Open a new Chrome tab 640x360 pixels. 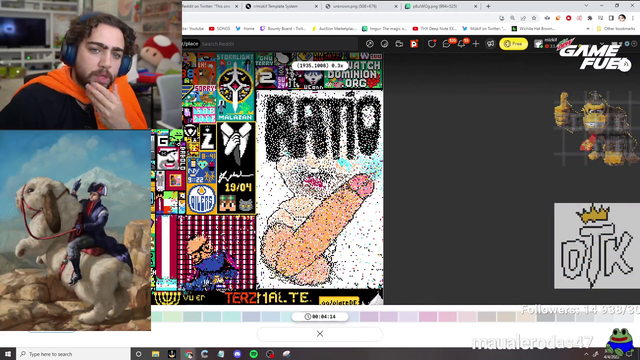point(488,6)
